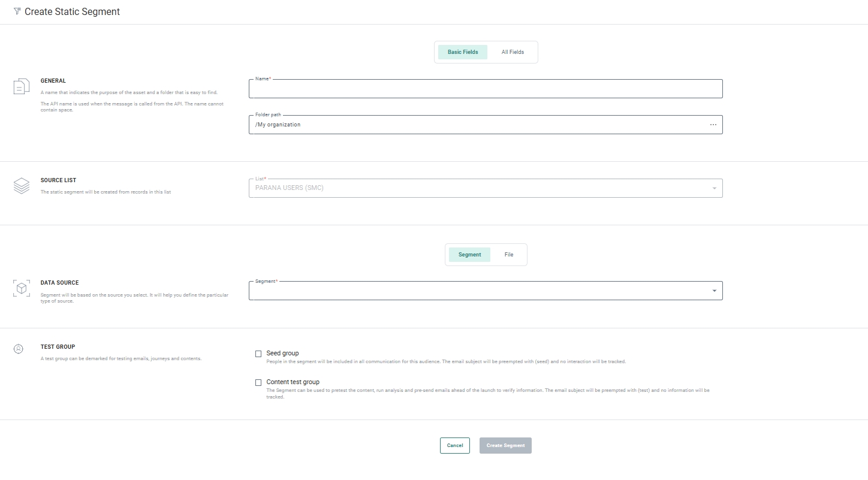
Task: Click the Test Group person icon
Action: coord(19,348)
